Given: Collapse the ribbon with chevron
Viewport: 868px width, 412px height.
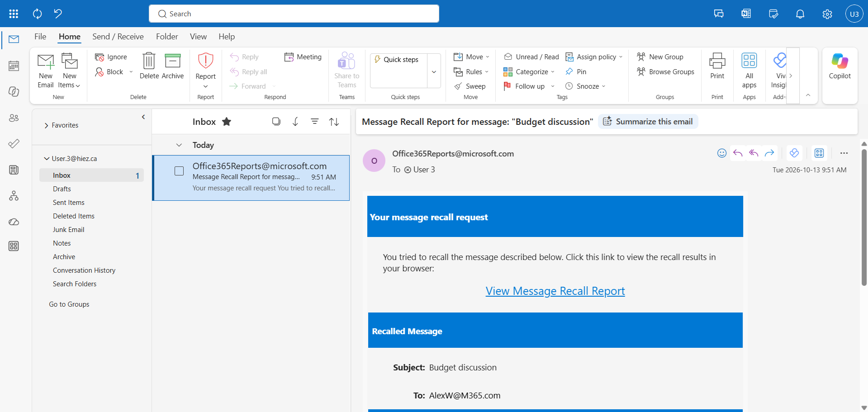Looking at the screenshot, I should tap(808, 95).
